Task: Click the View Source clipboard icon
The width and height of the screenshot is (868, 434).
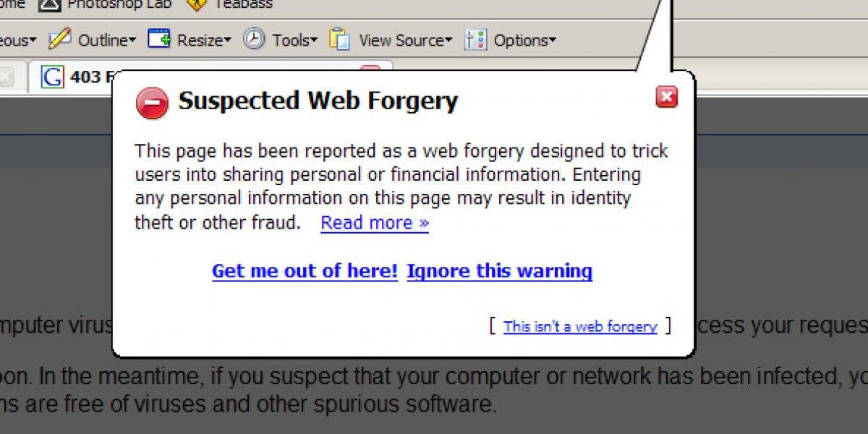Action: (339, 39)
